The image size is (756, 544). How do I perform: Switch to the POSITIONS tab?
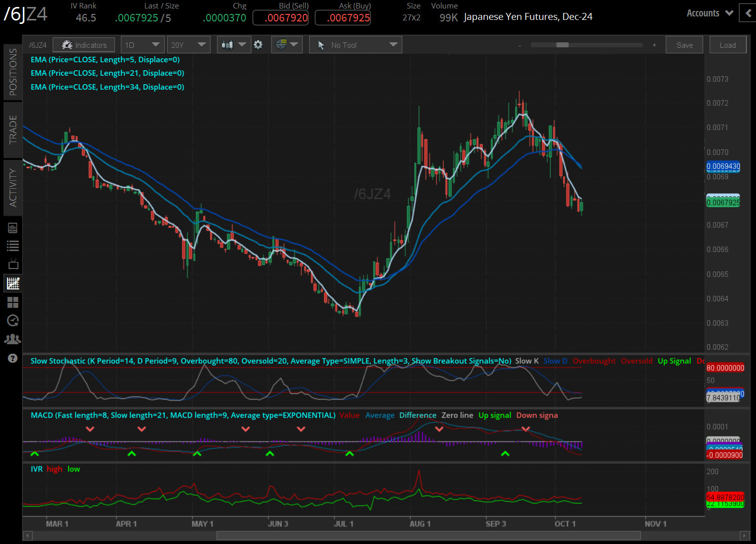coord(13,72)
